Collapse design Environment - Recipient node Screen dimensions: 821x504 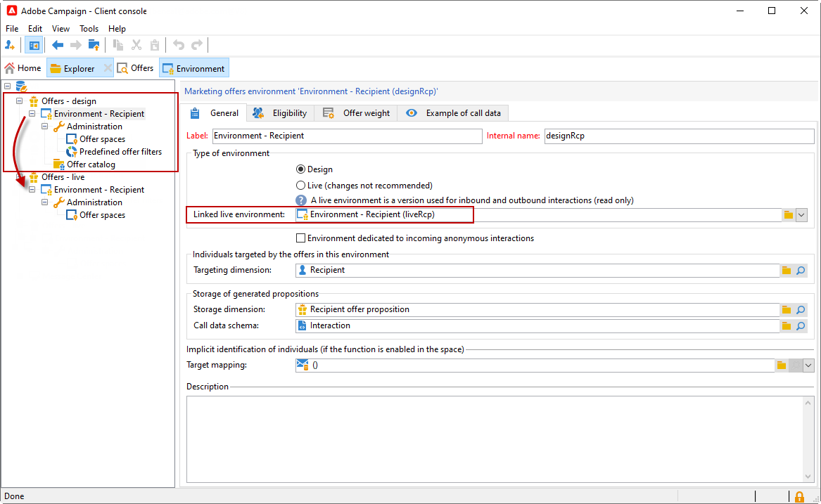coord(32,114)
